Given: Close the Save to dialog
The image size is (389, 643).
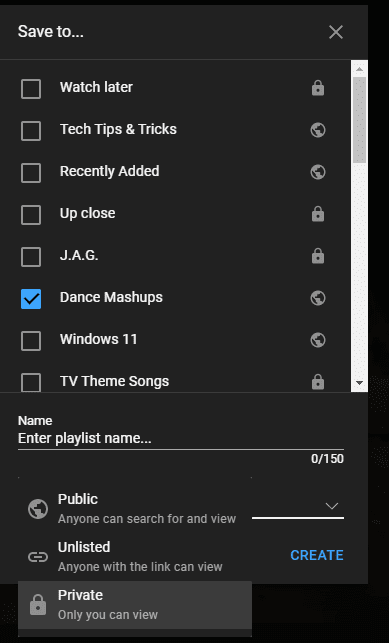Looking at the screenshot, I should [336, 32].
